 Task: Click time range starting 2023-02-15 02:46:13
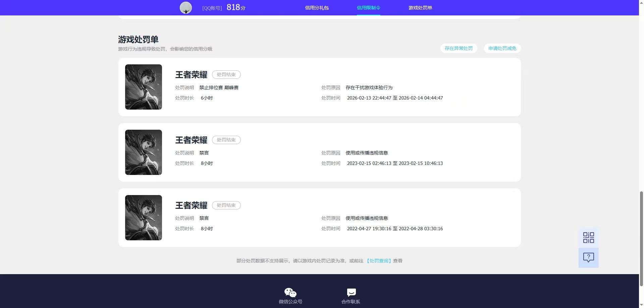[395, 163]
